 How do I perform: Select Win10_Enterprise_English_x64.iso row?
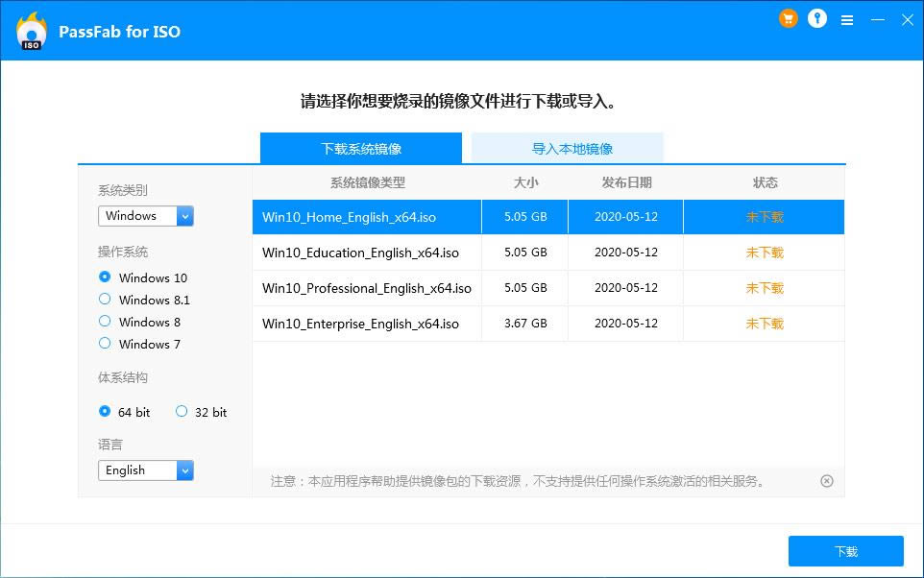[x=548, y=324]
